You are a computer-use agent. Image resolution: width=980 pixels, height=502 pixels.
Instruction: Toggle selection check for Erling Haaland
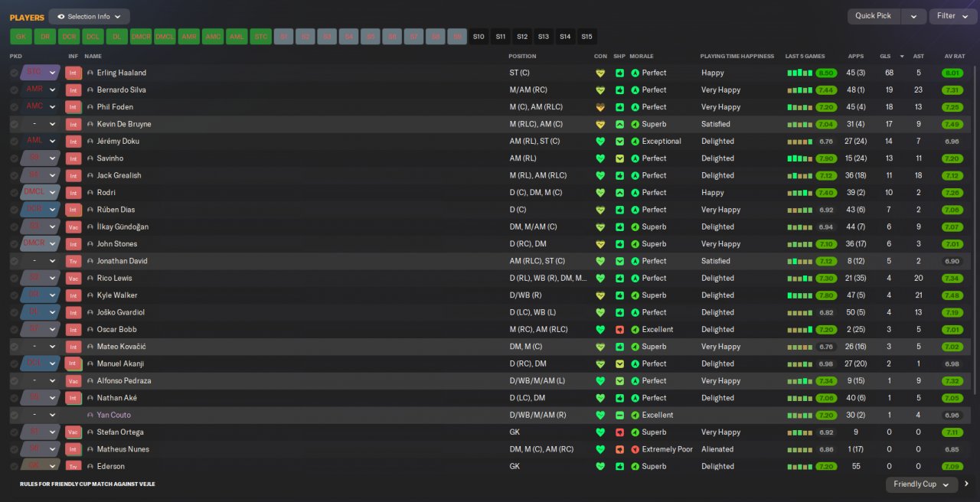coord(14,73)
